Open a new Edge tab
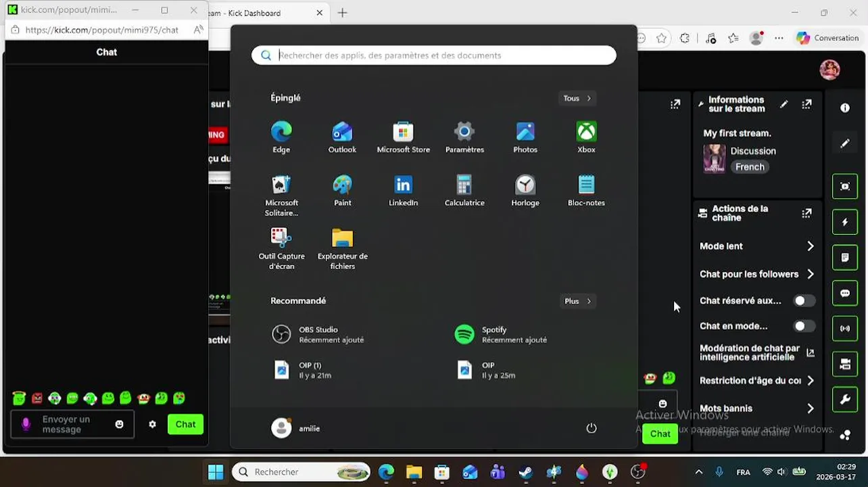Image resolution: width=868 pixels, height=487 pixels. (x=342, y=13)
